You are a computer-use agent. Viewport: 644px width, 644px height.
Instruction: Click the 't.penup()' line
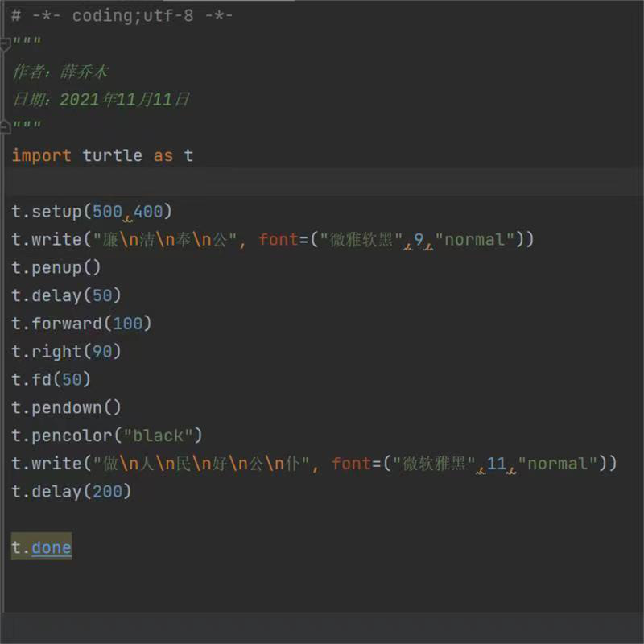click(56, 268)
